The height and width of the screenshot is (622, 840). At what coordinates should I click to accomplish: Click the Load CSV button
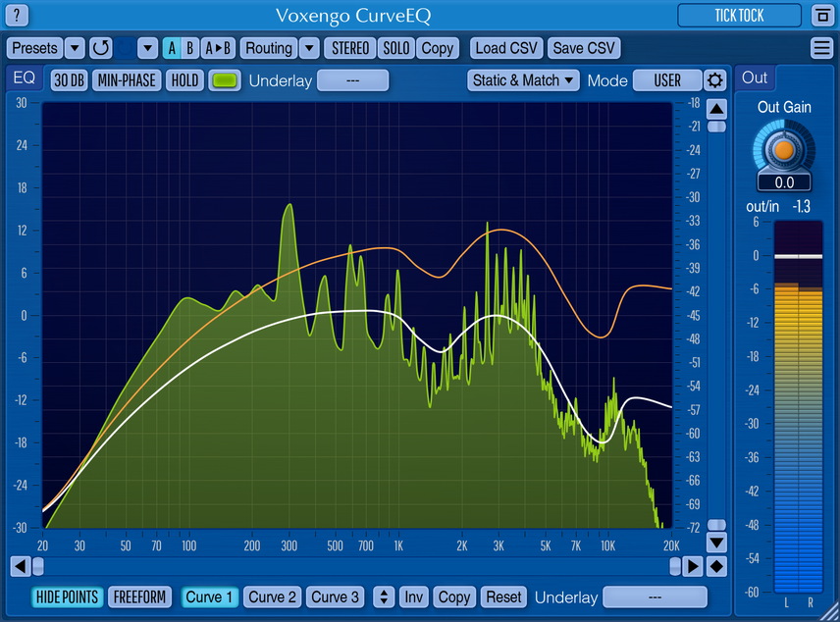[x=507, y=48]
